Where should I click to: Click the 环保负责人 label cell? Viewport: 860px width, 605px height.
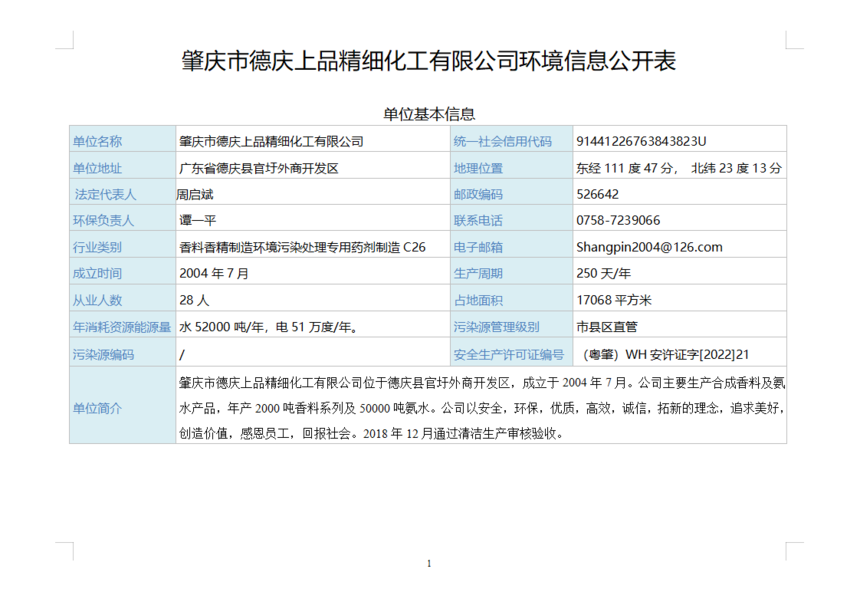pyautogui.click(x=122, y=220)
